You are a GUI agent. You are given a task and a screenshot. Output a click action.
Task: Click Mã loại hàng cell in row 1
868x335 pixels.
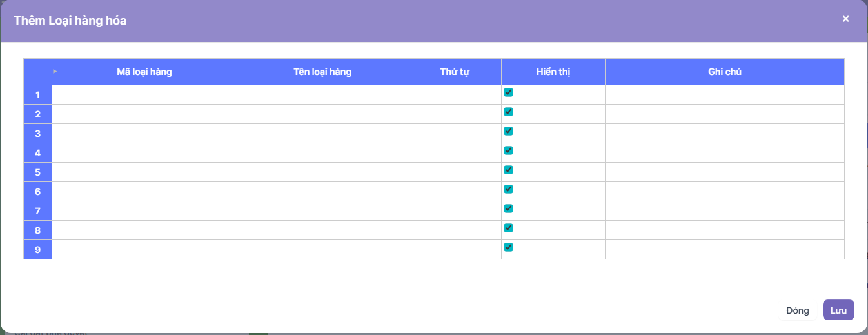[144, 95]
